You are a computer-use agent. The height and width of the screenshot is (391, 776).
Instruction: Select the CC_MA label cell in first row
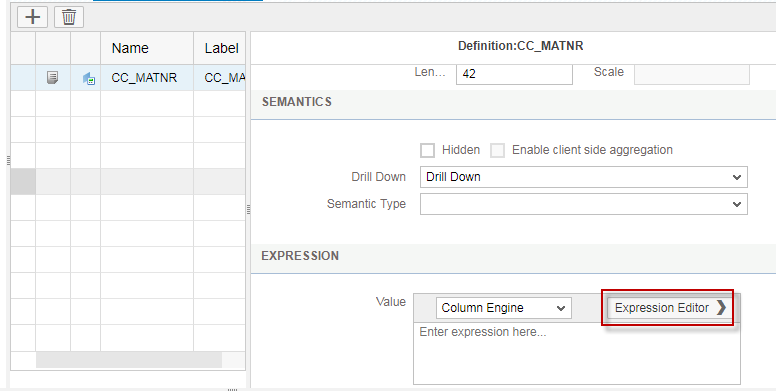225,78
